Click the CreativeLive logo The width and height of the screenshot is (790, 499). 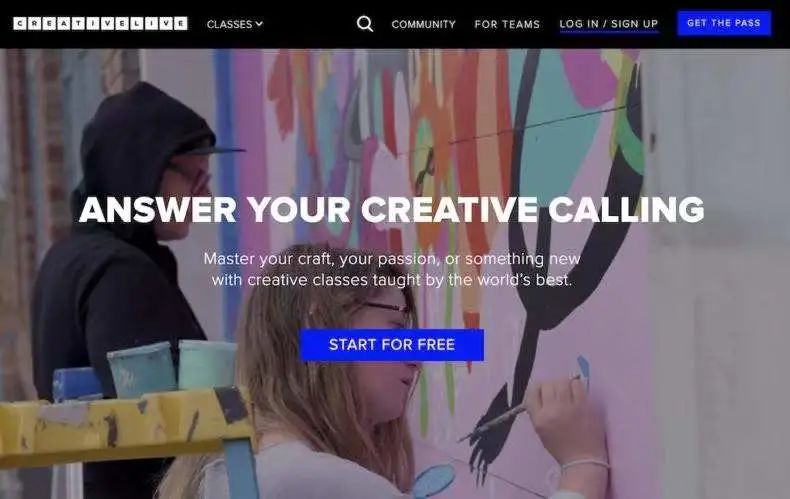click(100, 24)
